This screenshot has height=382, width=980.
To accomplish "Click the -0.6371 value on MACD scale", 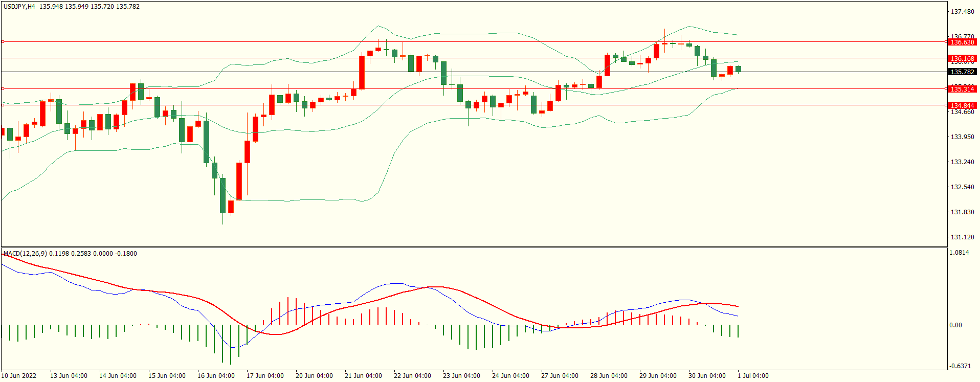I will point(960,366).
